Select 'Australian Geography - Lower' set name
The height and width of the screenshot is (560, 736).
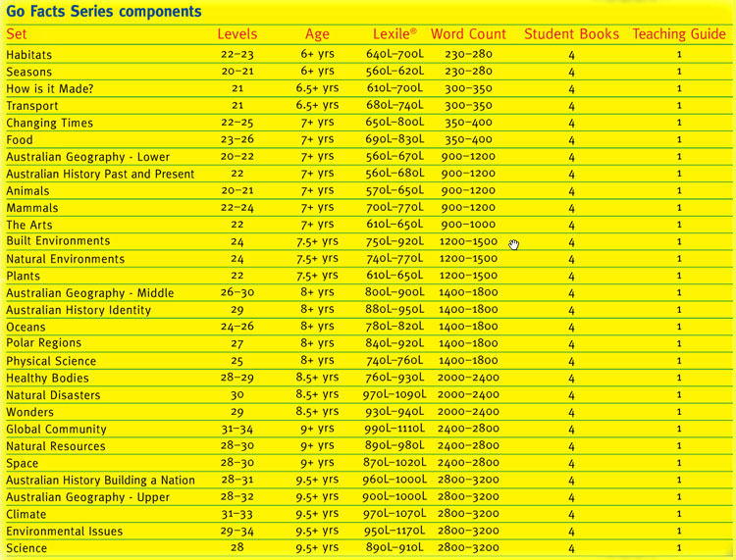point(87,157)
